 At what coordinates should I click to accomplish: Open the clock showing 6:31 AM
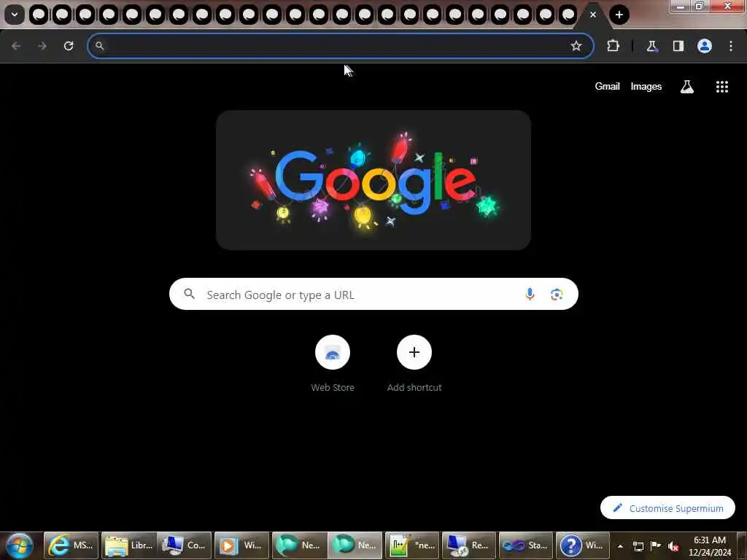(x=709, y=546)
